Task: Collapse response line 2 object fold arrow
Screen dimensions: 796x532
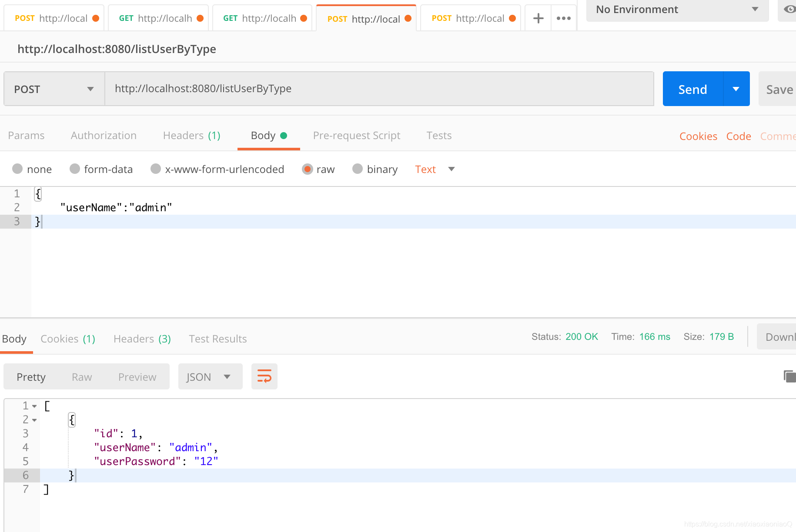Action: (x=34, y=420)
